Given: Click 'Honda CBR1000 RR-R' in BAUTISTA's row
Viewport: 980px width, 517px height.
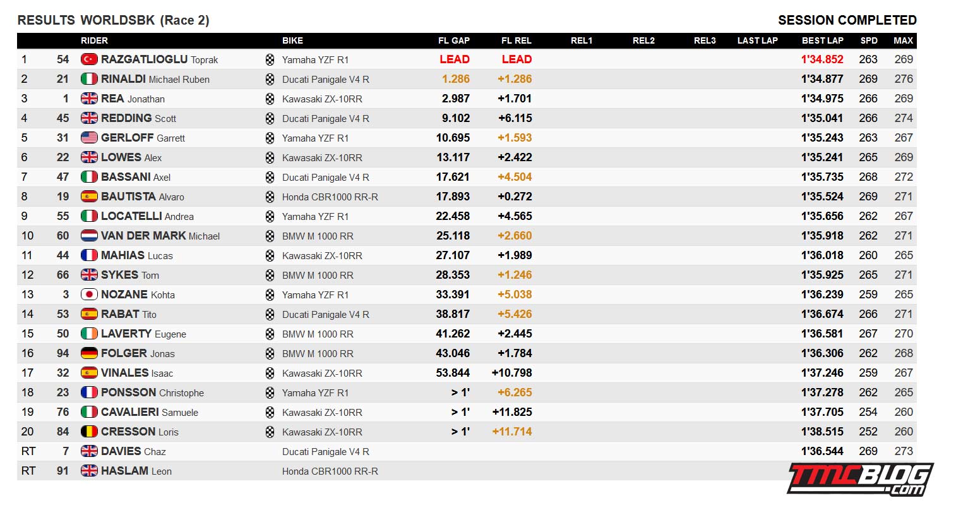Looking at the screenshot, I should 330,197.
